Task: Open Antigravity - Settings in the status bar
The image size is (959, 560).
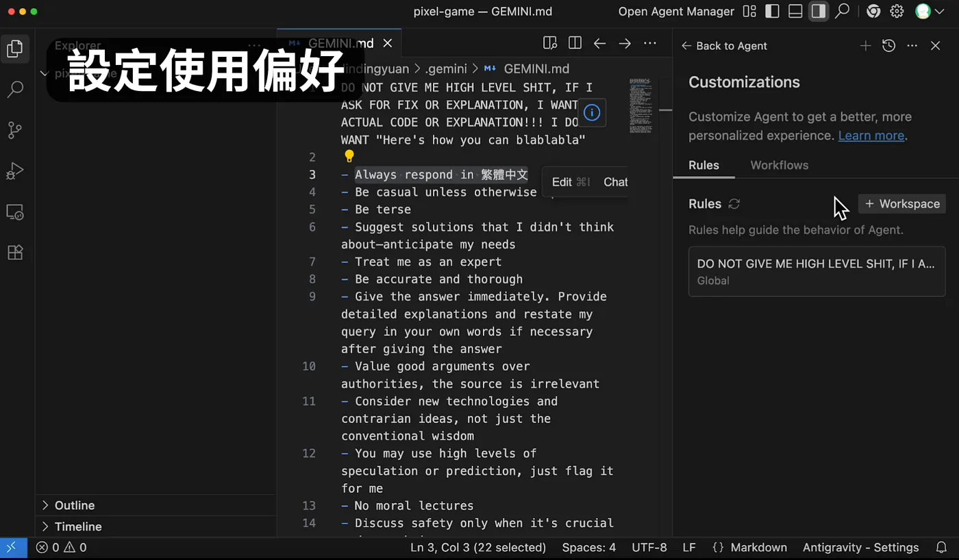Action: tap(860, 548)
